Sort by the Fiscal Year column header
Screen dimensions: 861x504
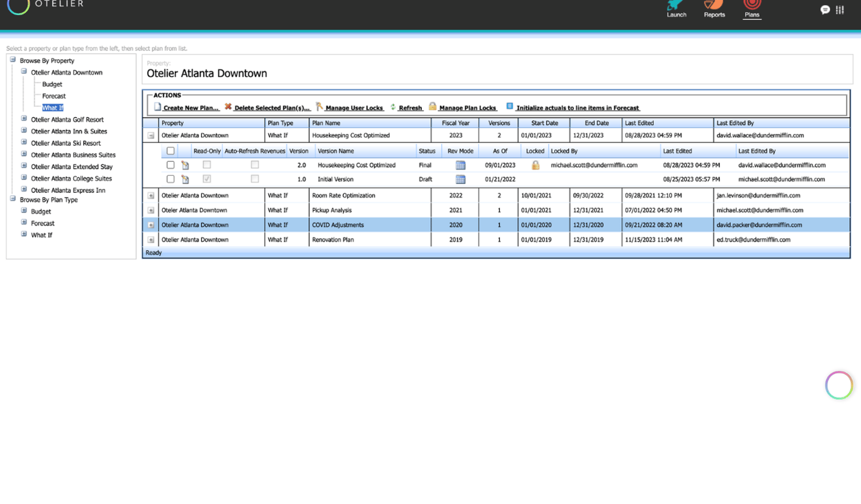455,123
